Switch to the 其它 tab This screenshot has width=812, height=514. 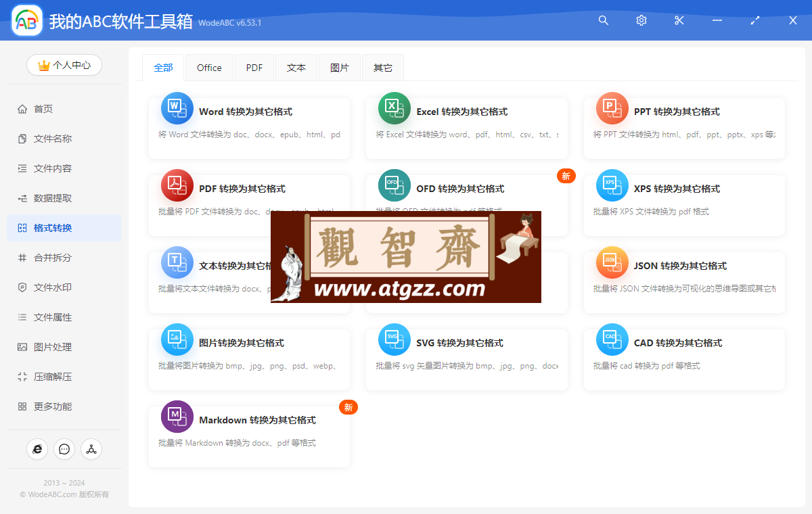[383, 68]
